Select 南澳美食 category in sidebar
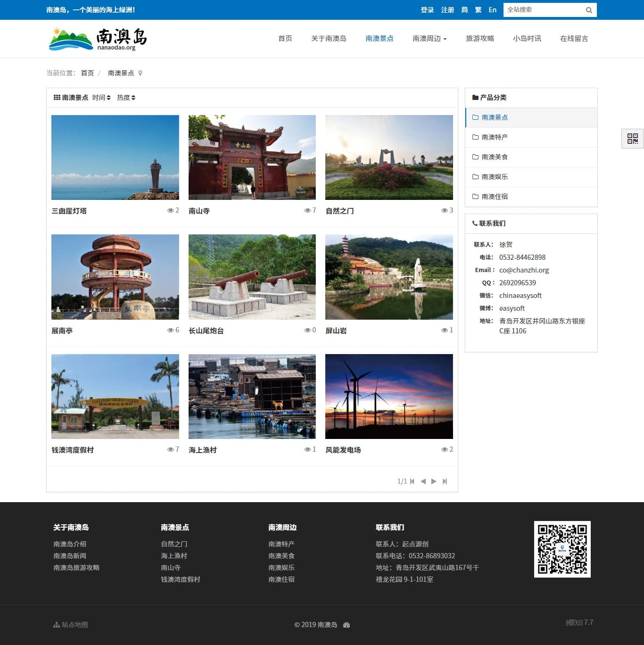The width and height of the screenshot is (644, 645). [531, 157]
